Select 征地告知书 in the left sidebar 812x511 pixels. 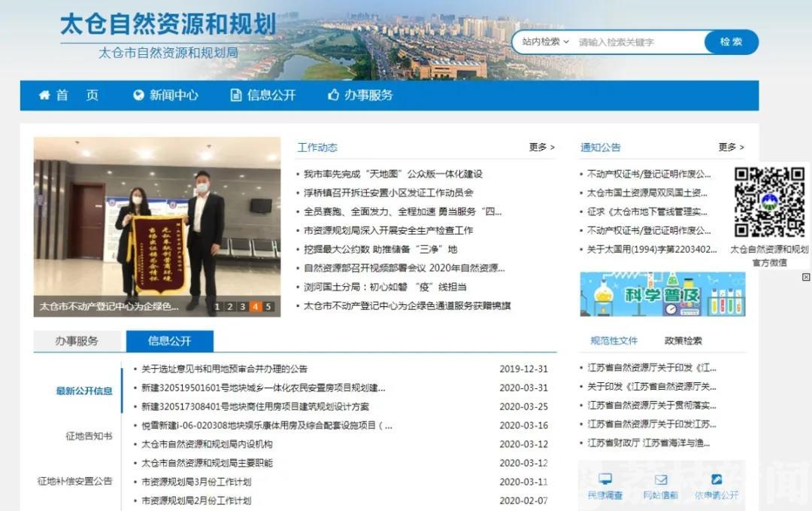point(89,436)
